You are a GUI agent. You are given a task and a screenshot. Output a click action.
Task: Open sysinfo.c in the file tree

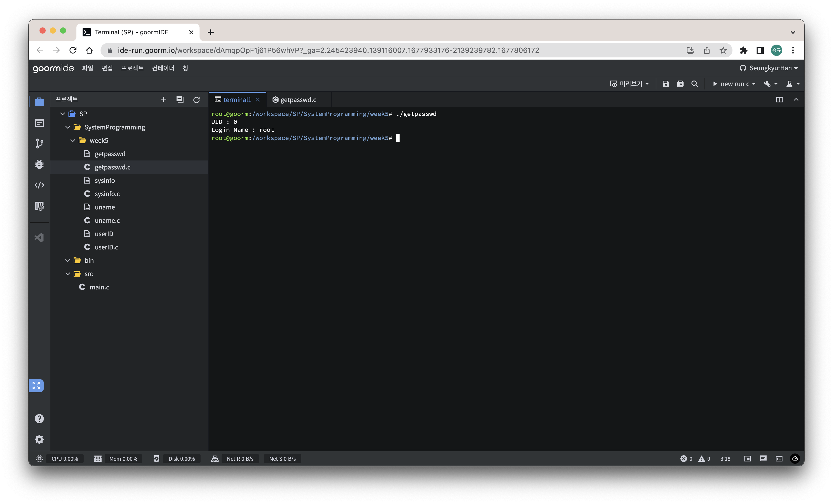point(107,194)
